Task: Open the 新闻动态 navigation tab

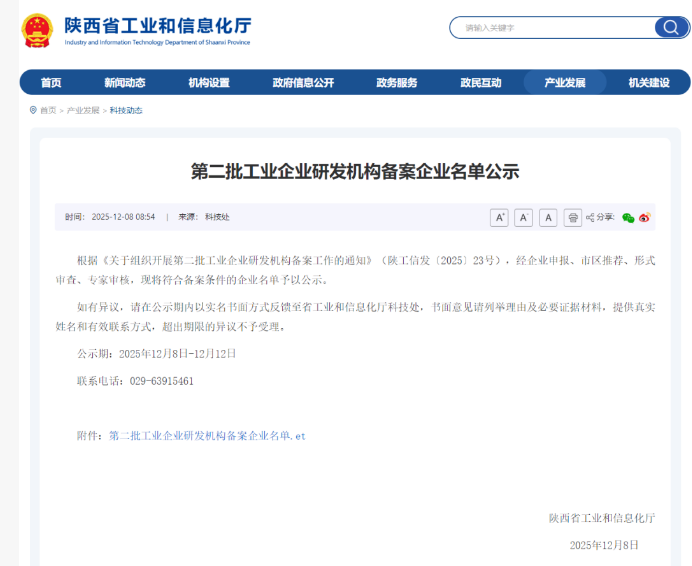Action: point(125,83)
